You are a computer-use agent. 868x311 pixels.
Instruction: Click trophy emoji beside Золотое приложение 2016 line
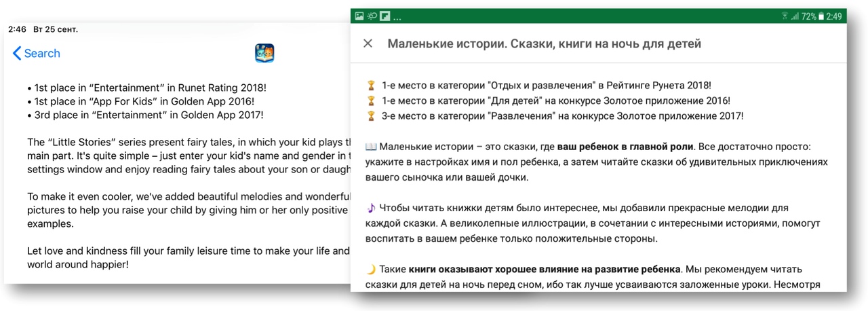tap(370, 100)
